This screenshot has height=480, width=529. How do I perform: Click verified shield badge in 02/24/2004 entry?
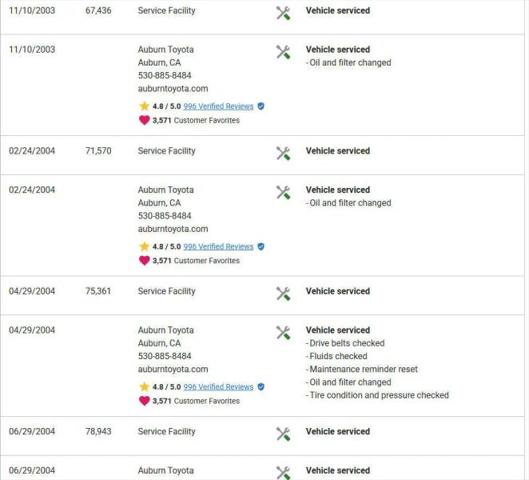click(261, 247)
